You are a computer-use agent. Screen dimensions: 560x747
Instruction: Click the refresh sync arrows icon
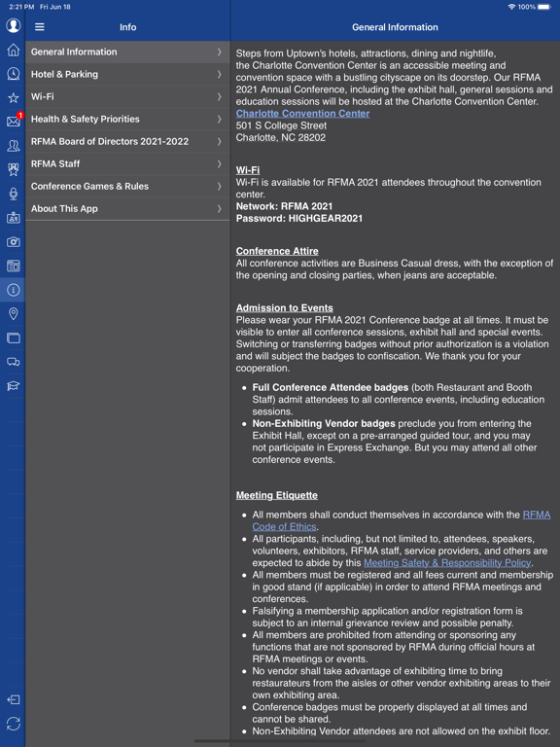click(14, 724)
